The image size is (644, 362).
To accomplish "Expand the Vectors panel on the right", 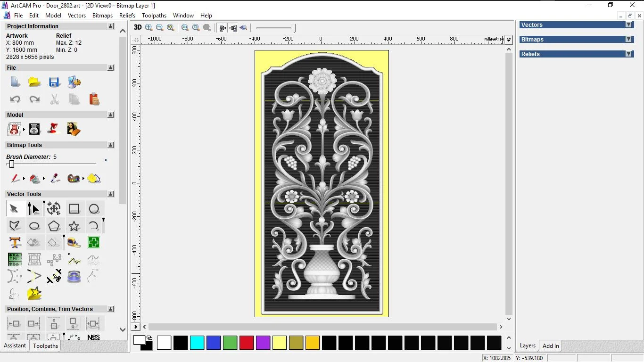I will (x=628, y=25).
